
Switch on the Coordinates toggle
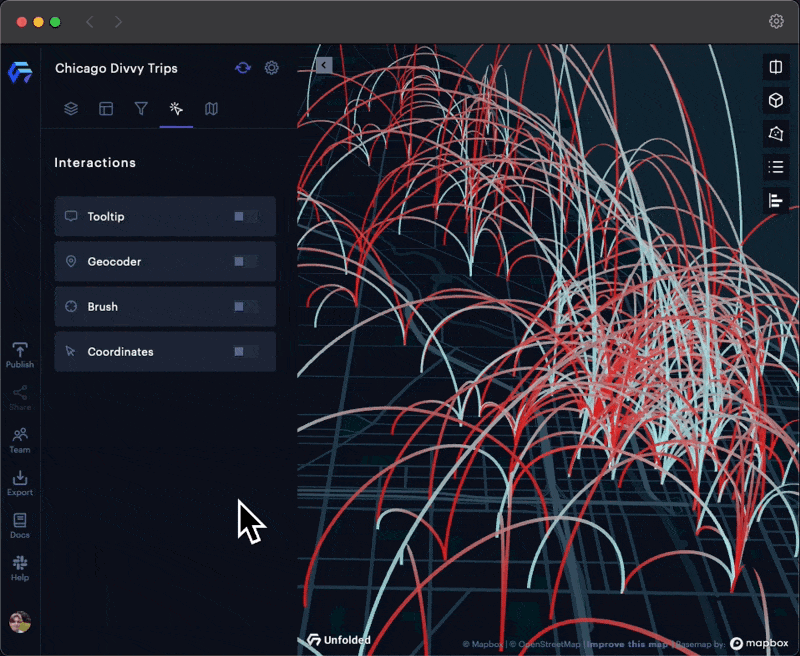[x=245, y=351]
